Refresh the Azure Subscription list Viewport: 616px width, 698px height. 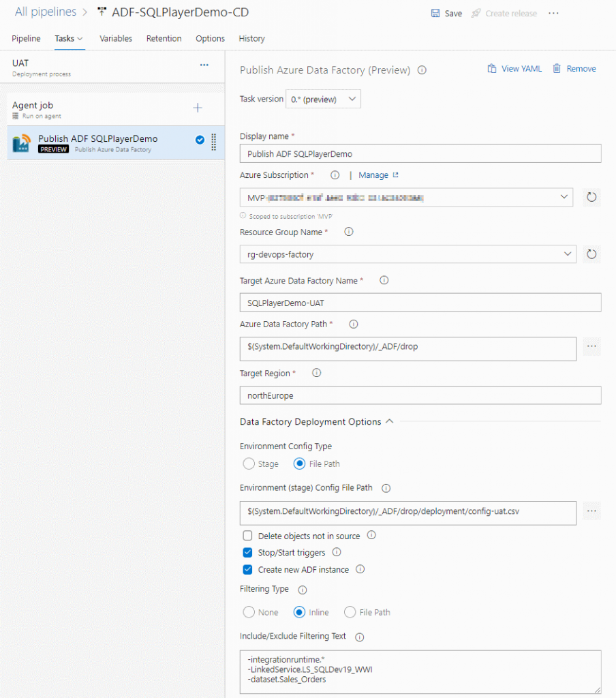click(591, 197)
